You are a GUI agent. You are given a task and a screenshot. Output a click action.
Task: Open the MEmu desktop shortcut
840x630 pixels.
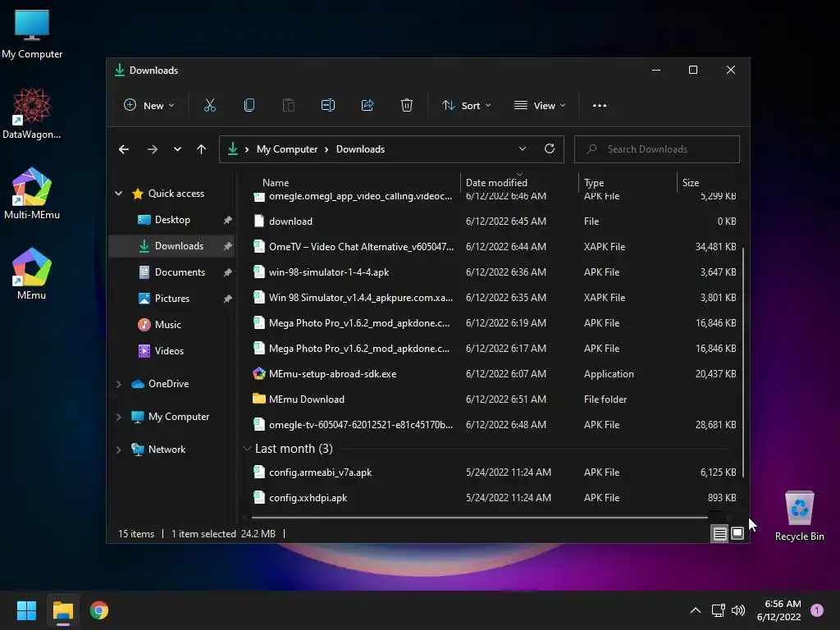click(32, 274)
